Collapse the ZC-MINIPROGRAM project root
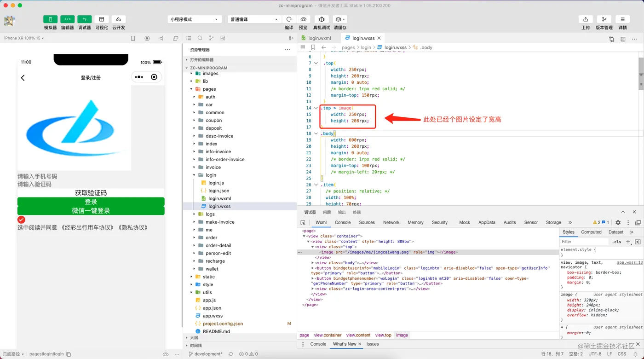Image resolution: width=644 pixels, height=359 pixels. 240,68
